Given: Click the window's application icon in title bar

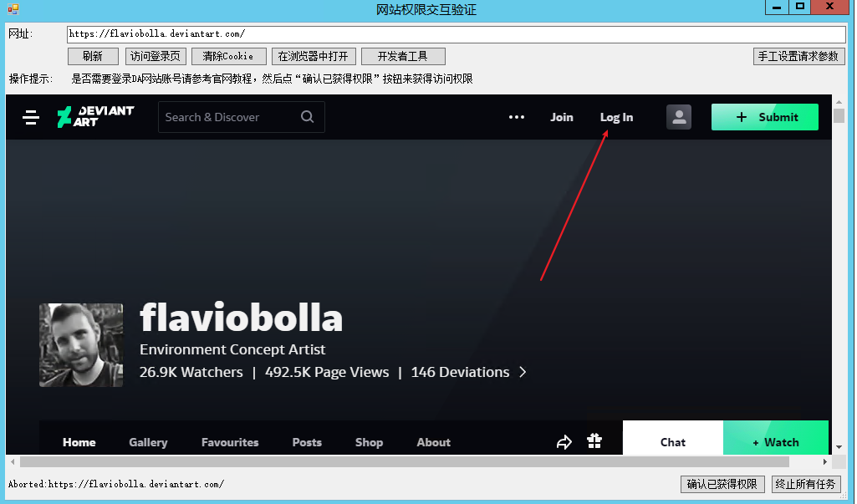Looking at the screenshot, I should [x=13, y=9].
